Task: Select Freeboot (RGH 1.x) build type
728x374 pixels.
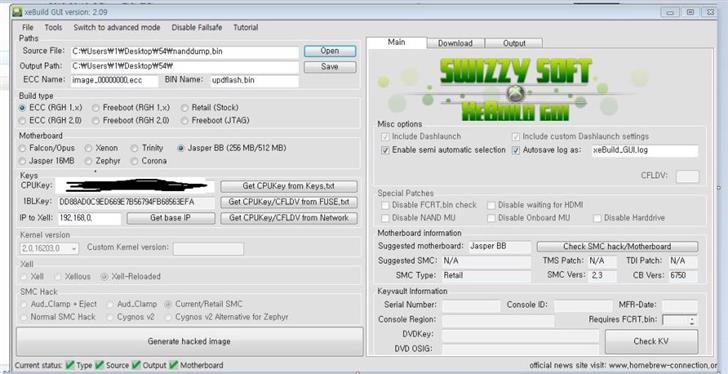Action: (131, 108)
